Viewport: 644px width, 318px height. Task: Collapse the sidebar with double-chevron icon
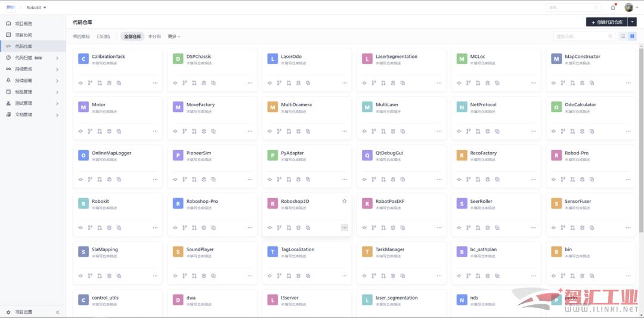[x=57, y=312]
